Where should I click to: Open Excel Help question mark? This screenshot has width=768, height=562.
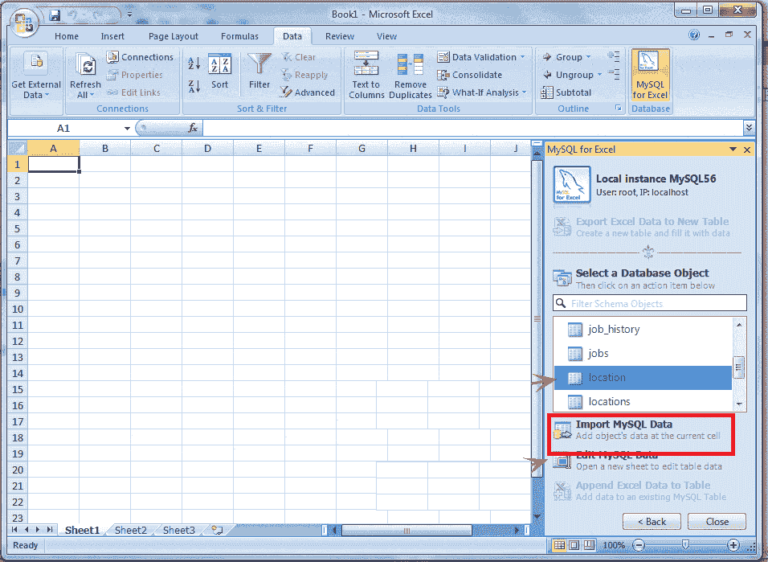694,35
